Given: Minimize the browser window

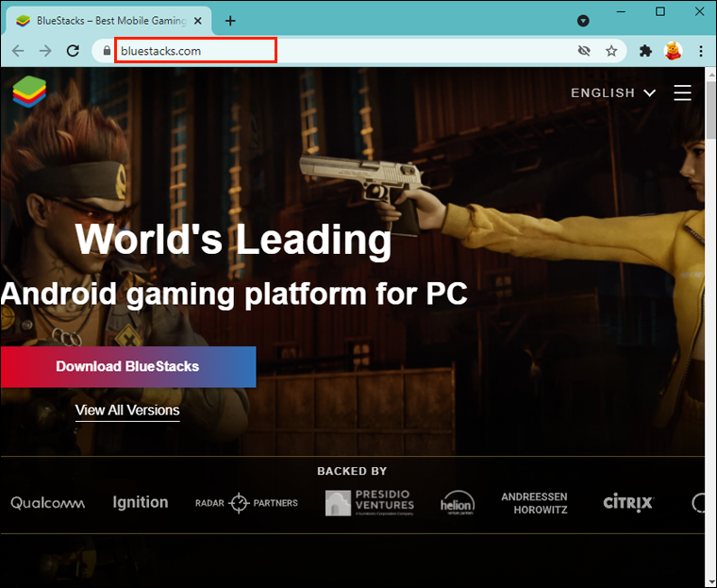Looking at the screenshot, I should pos(622,11).
